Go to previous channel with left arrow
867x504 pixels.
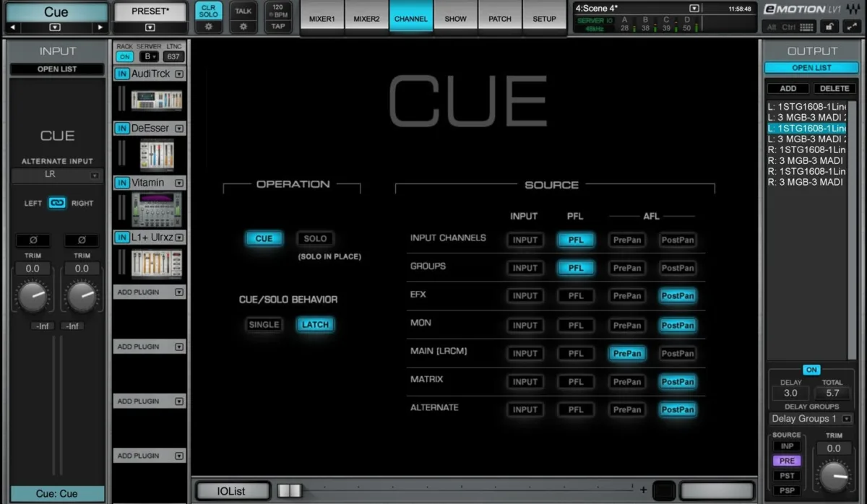click(12, 27)
